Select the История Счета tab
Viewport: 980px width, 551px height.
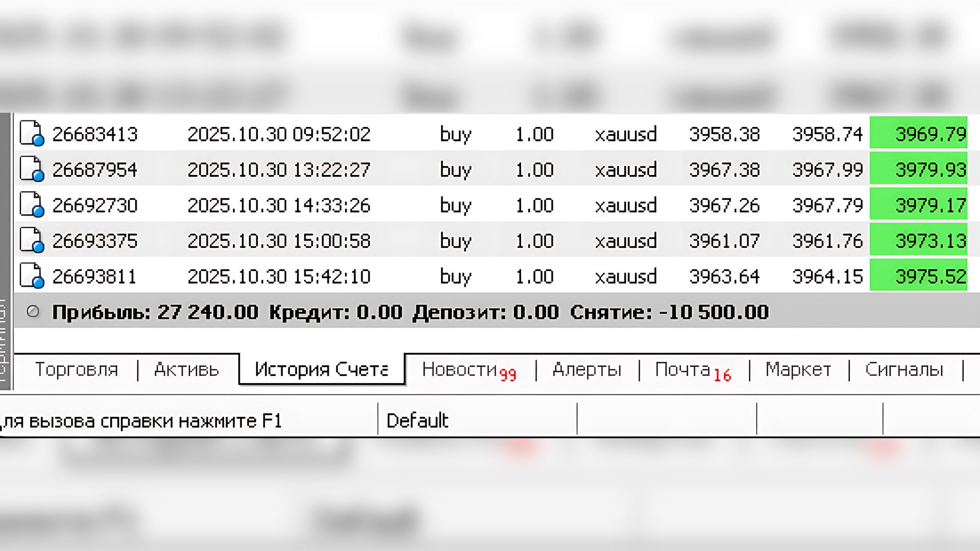pos(322,369)
